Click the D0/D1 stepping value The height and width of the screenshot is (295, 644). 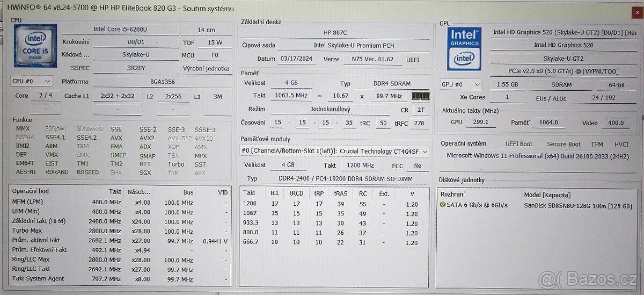click(x=135, y=41)
